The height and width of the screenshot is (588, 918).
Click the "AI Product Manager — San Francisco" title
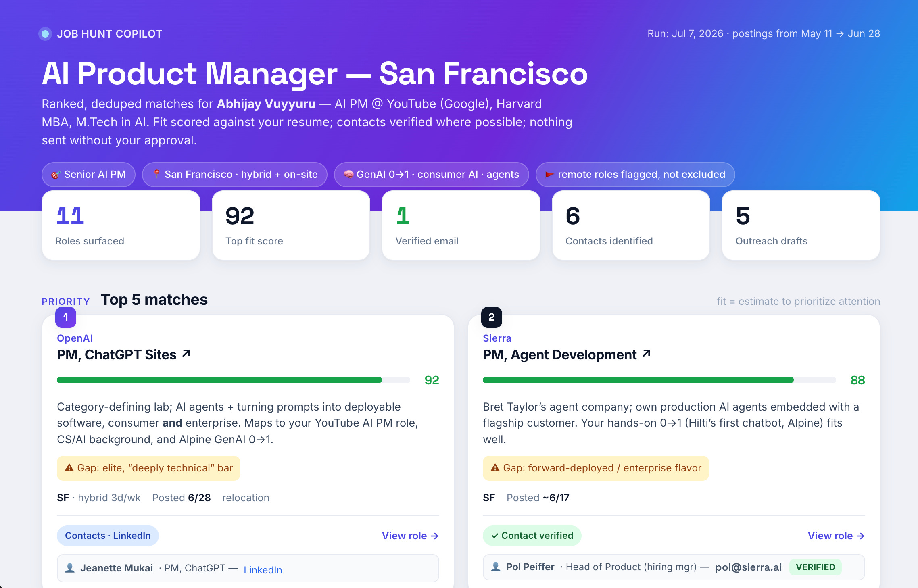[315, 74]
